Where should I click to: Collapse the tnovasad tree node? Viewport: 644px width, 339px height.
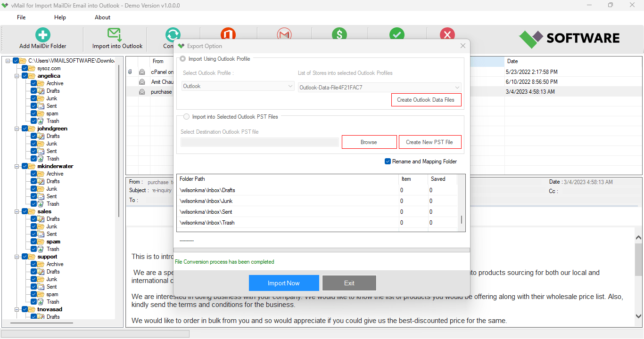pos(17,309)
